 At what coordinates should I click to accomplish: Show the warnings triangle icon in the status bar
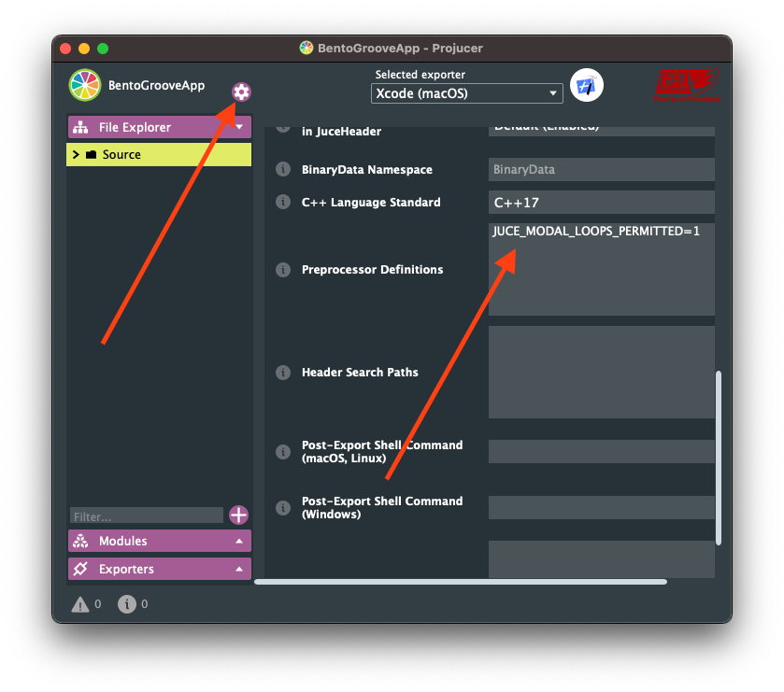point(80,604)
